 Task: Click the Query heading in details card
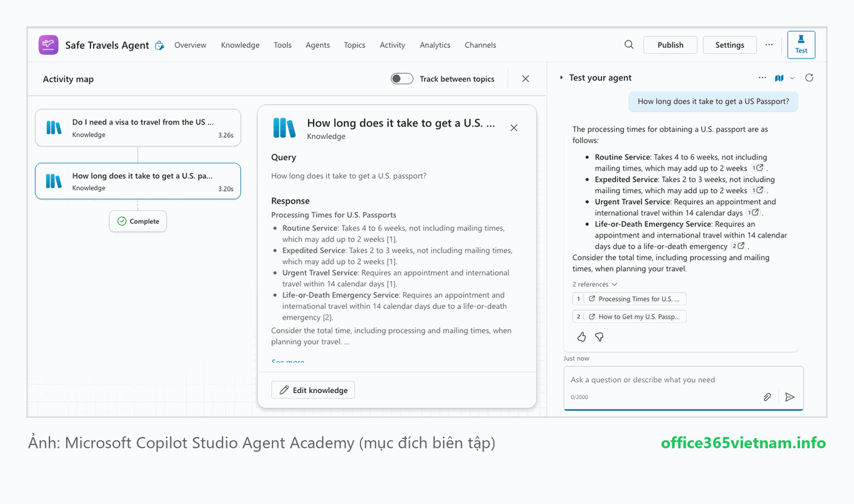[284, 157]
